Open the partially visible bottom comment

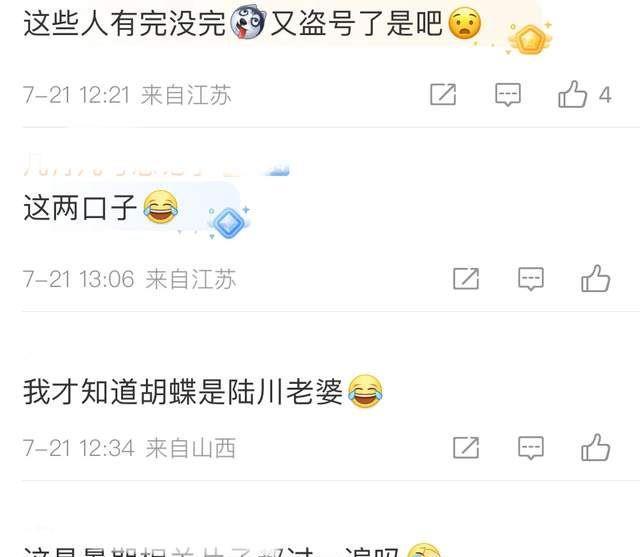tap(233, 550)
